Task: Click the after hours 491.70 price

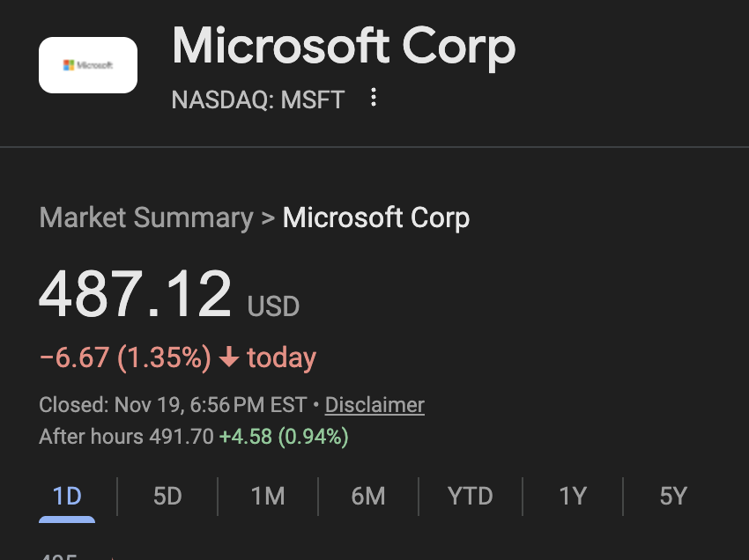Action: click(x=182, y=436)
